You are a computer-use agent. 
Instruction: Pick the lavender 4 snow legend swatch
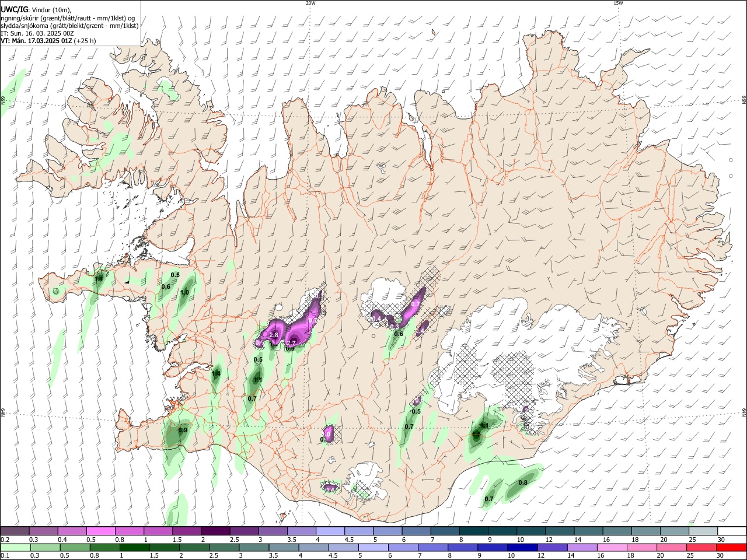(329, 531)
